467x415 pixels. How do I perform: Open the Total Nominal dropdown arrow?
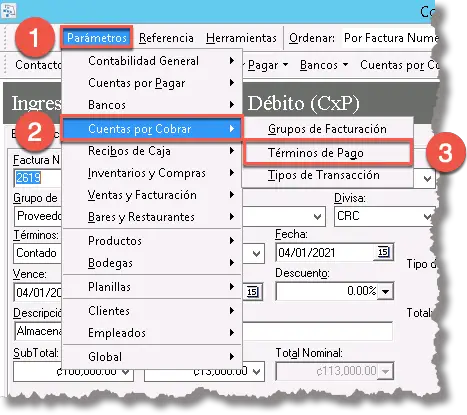[x=386, y=371]
